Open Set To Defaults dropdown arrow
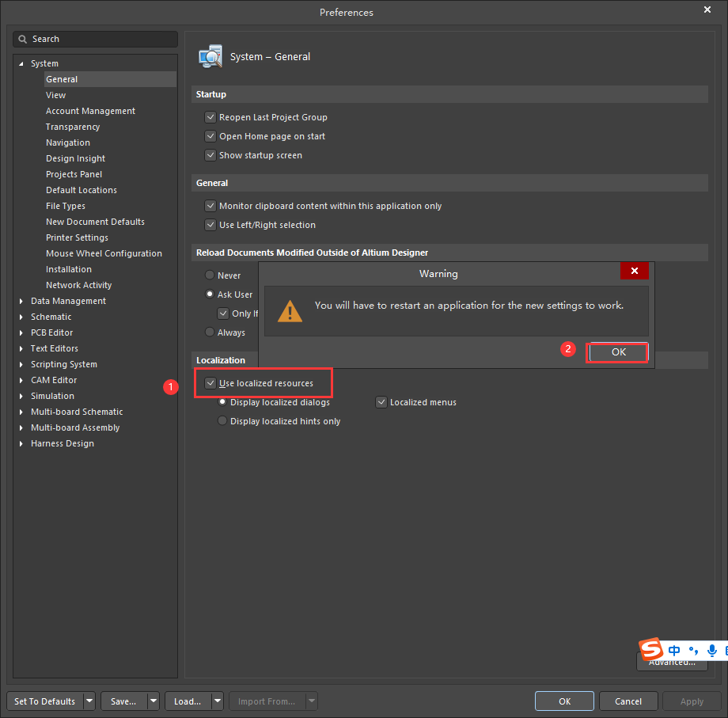Screen dimensions: 728x718 pos(89,701)
